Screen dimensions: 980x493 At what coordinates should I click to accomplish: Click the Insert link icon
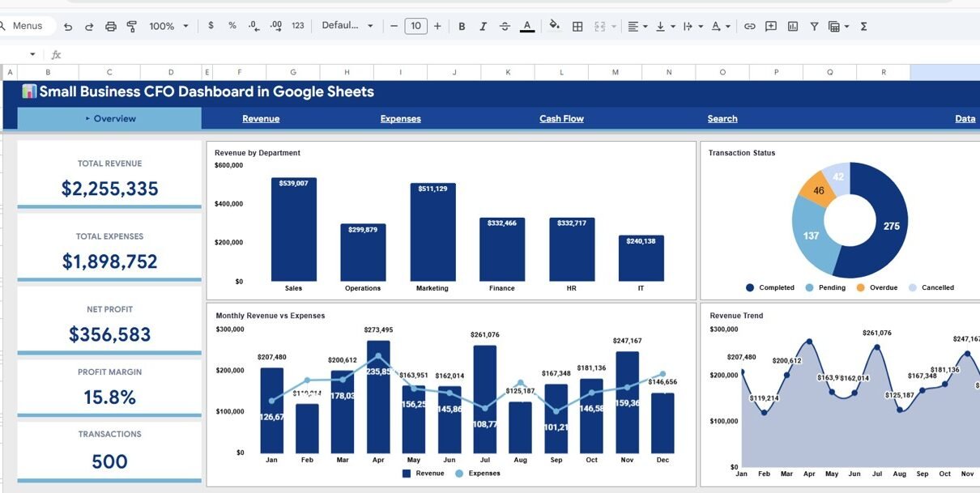(750, 27)
